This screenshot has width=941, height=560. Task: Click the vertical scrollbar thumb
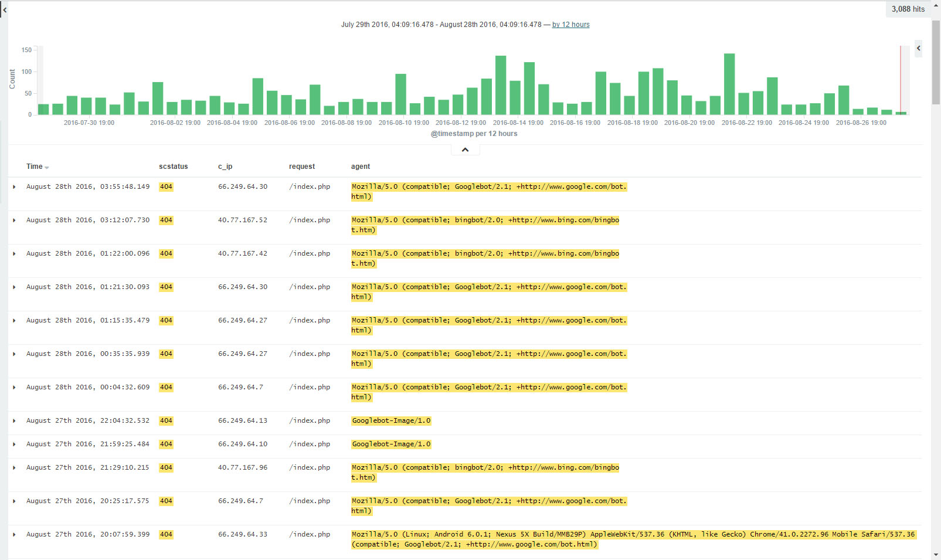(936, 62)
